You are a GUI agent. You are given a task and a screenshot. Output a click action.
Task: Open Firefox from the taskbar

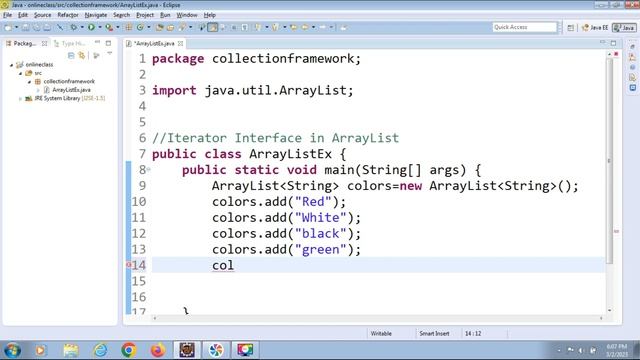click(158, 350)
